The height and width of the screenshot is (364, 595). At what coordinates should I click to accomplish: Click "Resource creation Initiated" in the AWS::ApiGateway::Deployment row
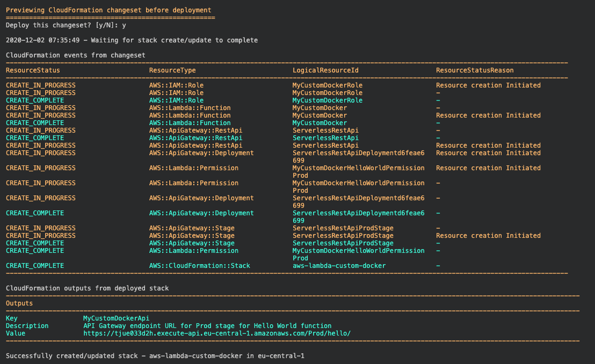488,153
